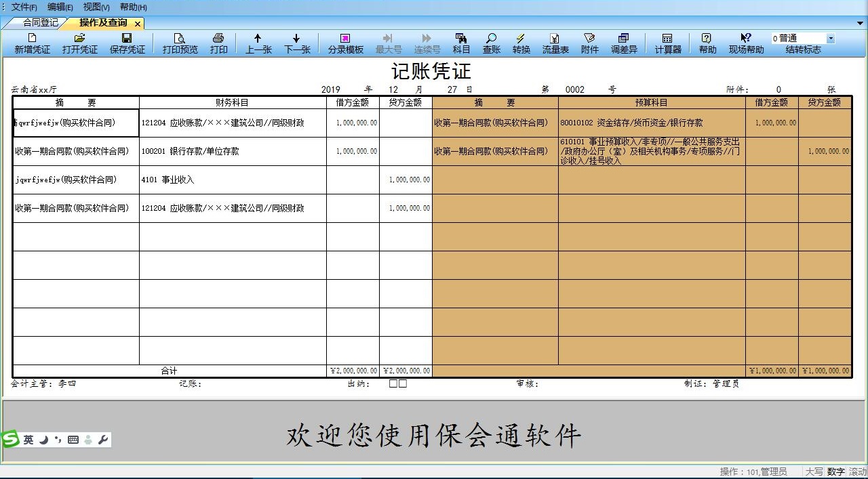This screenshot has height=479, width=868.
Task: Click the first 摘要 cell input field
Action: (75, 123)
